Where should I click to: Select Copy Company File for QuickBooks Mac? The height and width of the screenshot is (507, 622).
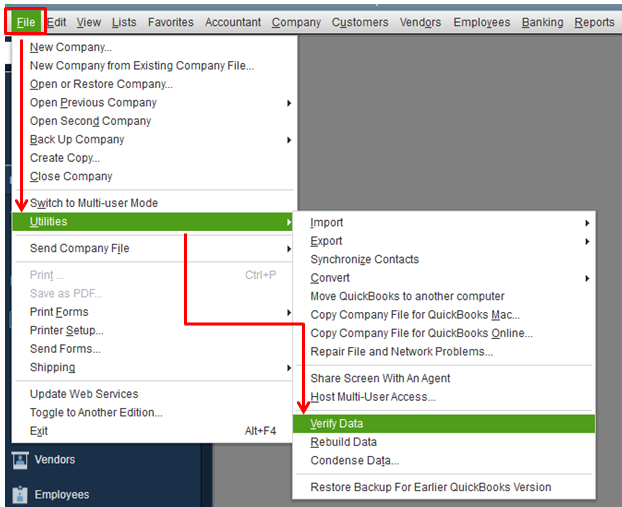(x=444, y=315)
